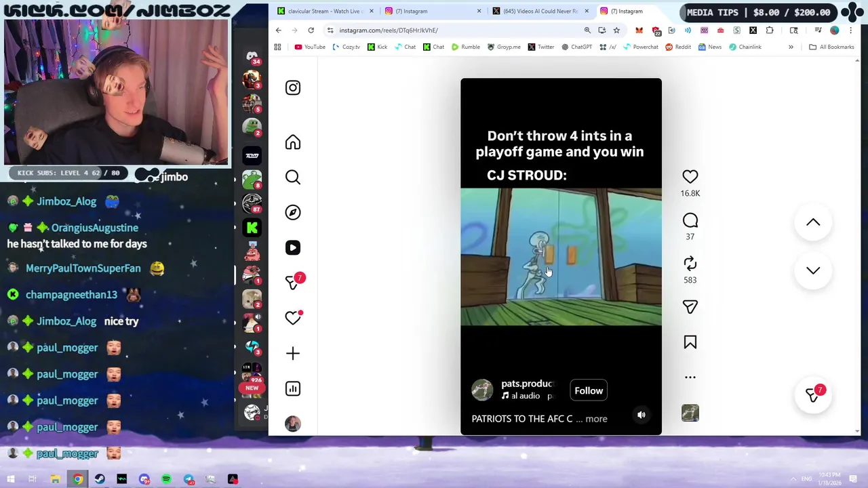Click pats.productions profile avatar

[x=482, y=390]
